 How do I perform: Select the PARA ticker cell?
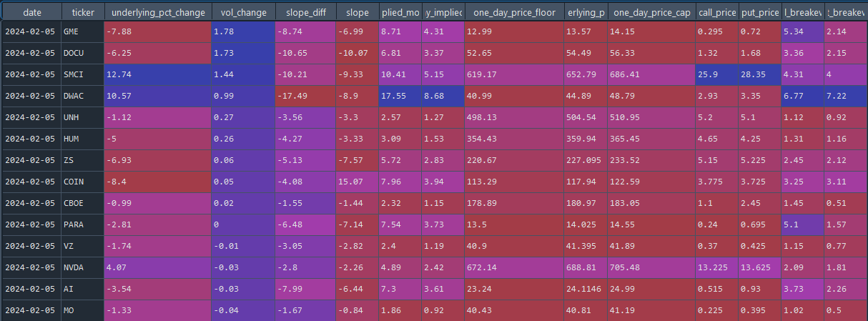[83, 225]
